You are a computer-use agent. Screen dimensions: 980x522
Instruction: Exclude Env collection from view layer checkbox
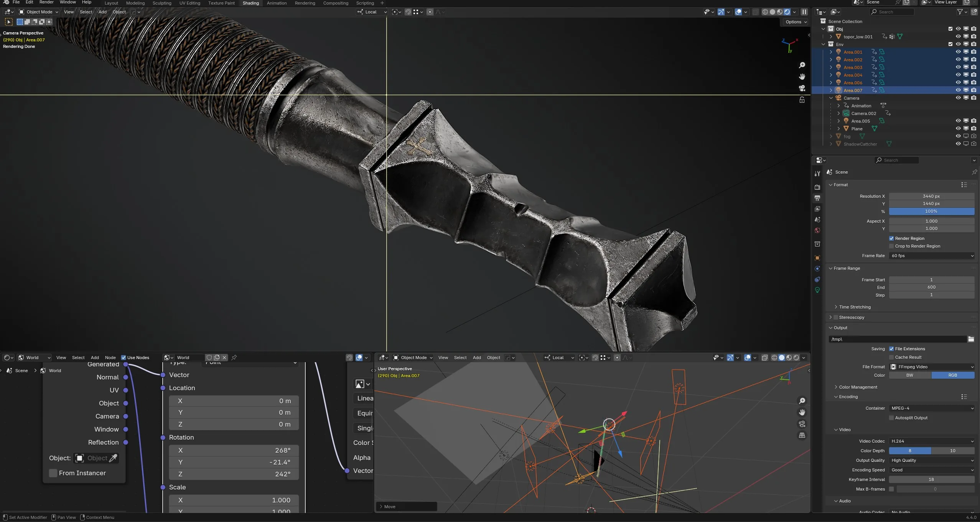point(950,44)
